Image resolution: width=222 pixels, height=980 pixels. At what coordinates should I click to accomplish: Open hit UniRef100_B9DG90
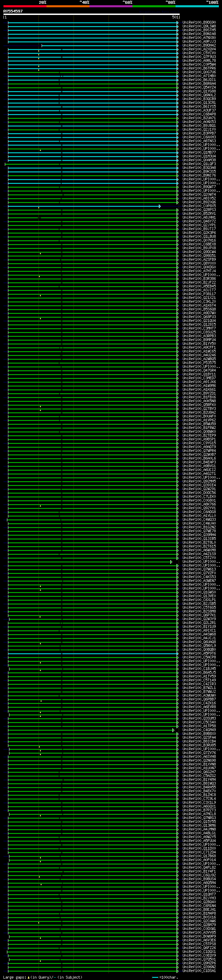click(x=199, y=23)
